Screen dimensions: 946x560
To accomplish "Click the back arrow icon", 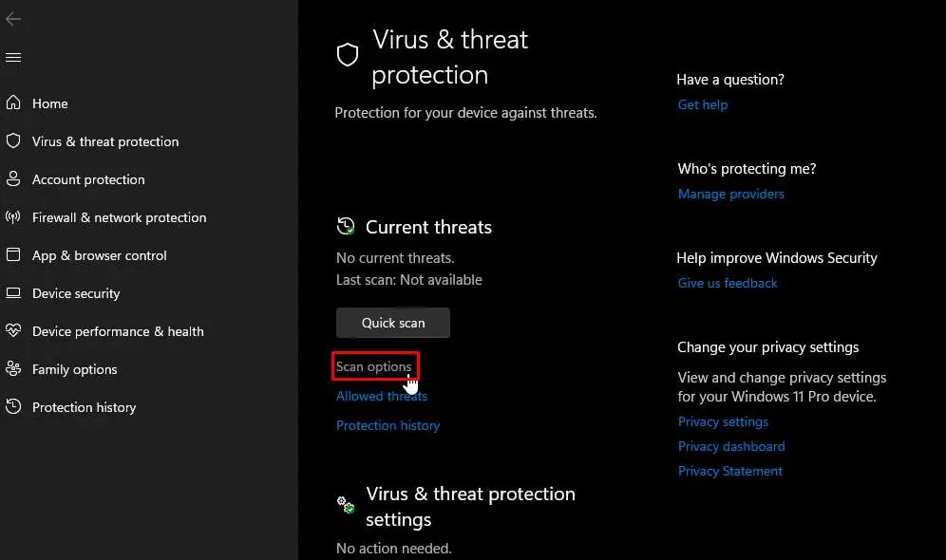I will [13, 19].
